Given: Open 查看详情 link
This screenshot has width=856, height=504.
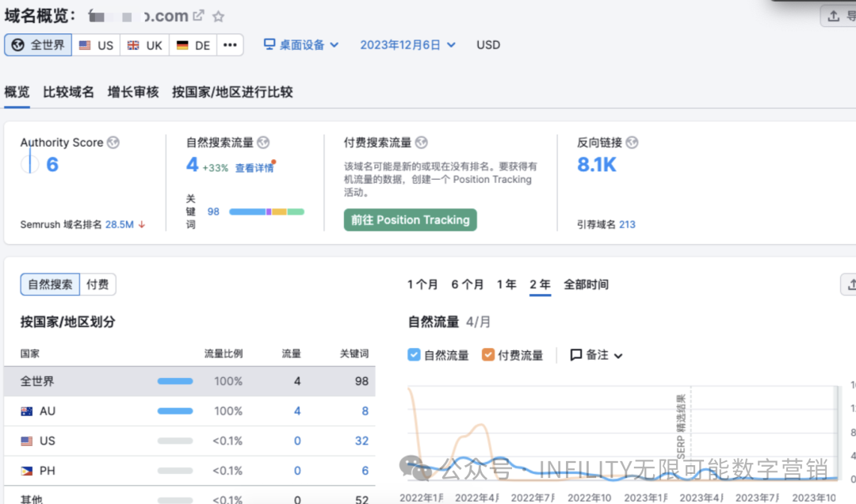Looking at the screenshot, I should pos(254,168).
